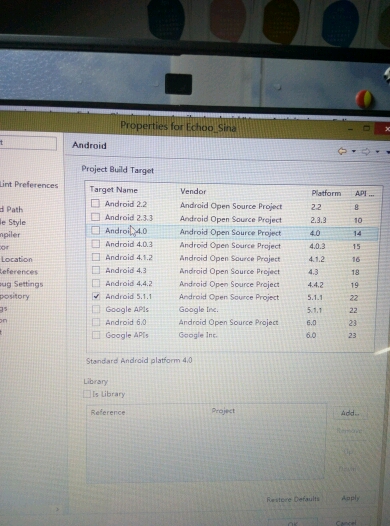Select the Android 4.1.2 checkbox
This screenshot has width=390, height=526.
pyautogui.click(x=96, y=257)
